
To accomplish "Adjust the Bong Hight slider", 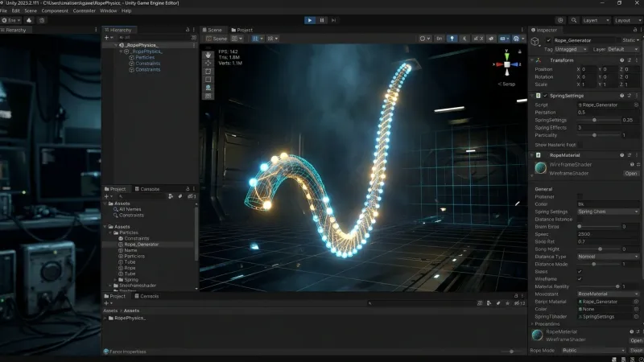I will pos(599,249).
